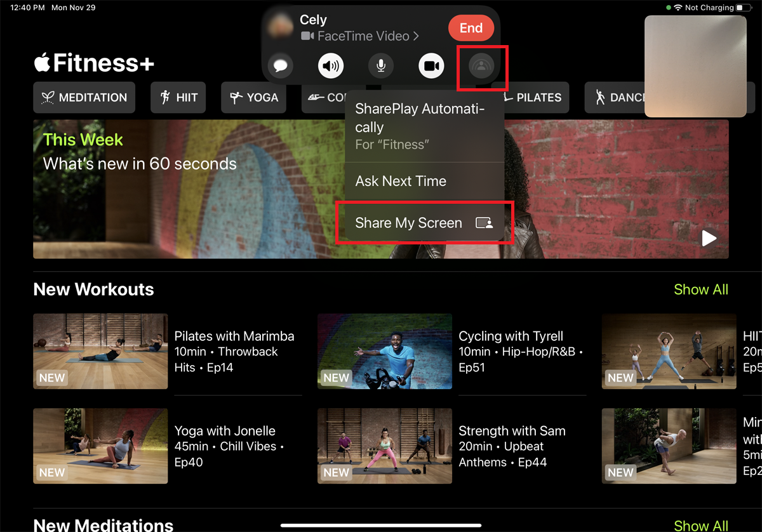Open the HIIT workout category
Image resolution: width=762 pixels, height=532 pixels.
178,98
